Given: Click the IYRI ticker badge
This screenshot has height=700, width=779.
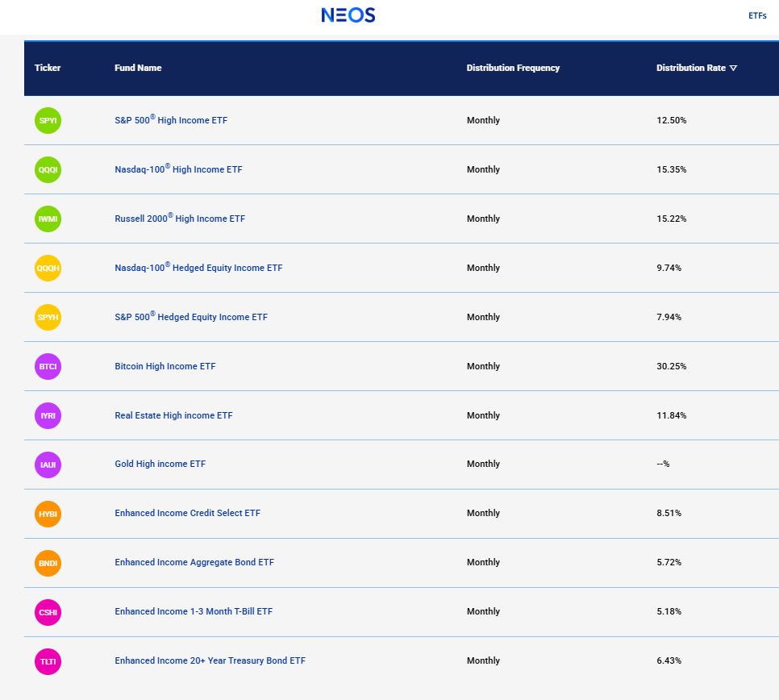Looking at the screenshot, I should (48, 415).
